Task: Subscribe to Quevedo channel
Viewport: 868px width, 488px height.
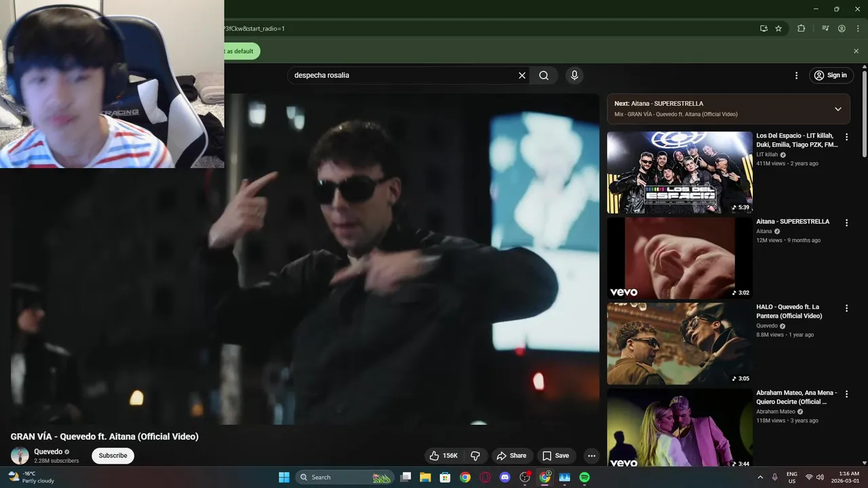Action: [113, 455]
